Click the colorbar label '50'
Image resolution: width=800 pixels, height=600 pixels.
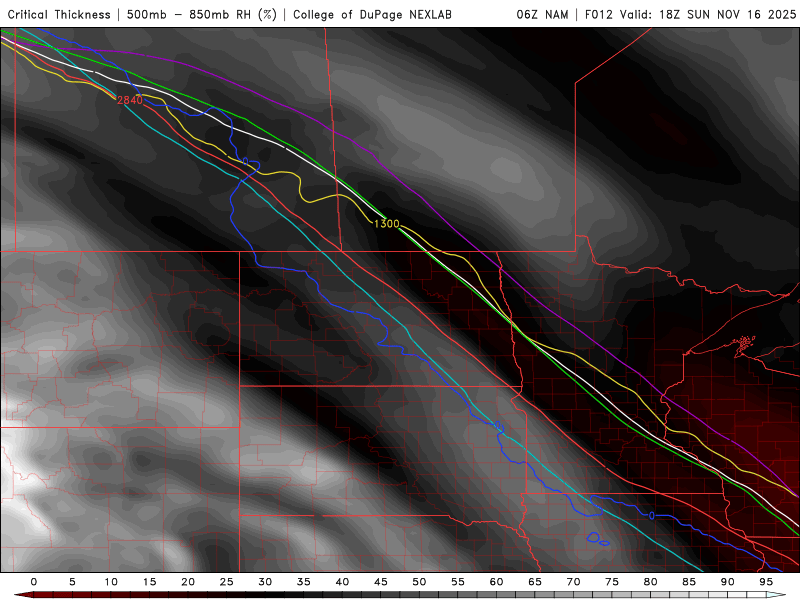tap(419, 582)
